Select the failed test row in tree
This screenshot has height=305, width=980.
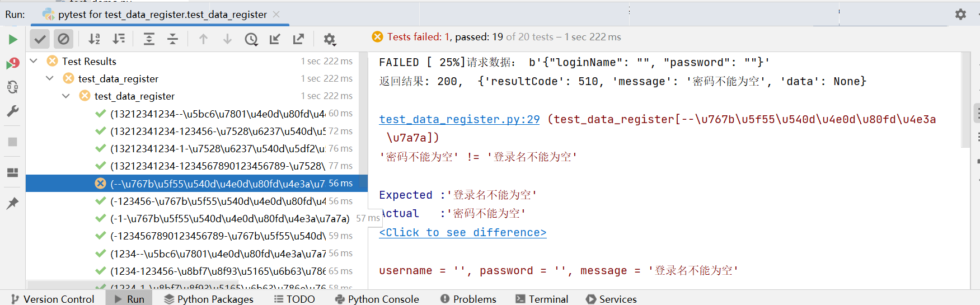coord(217,184)
